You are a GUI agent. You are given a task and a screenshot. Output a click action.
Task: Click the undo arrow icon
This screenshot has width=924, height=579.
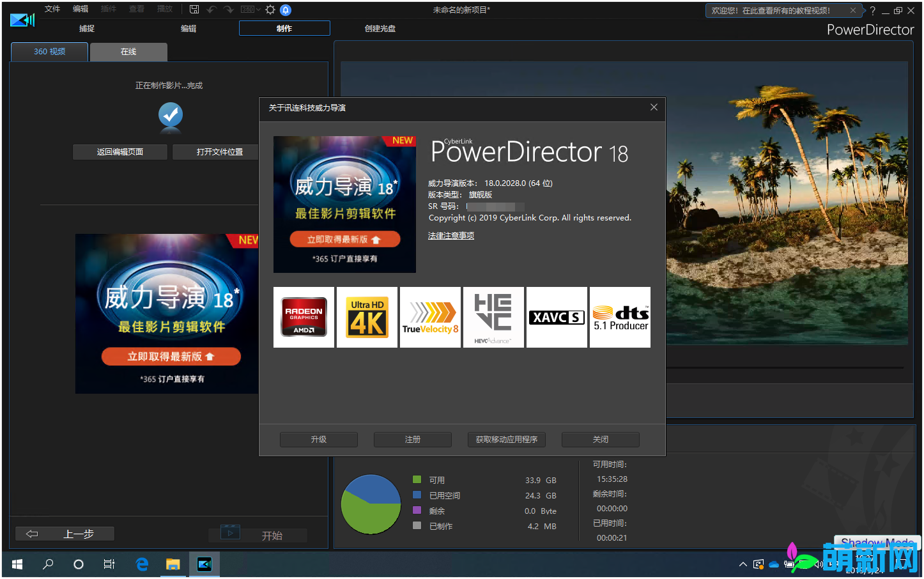[212, 10]
